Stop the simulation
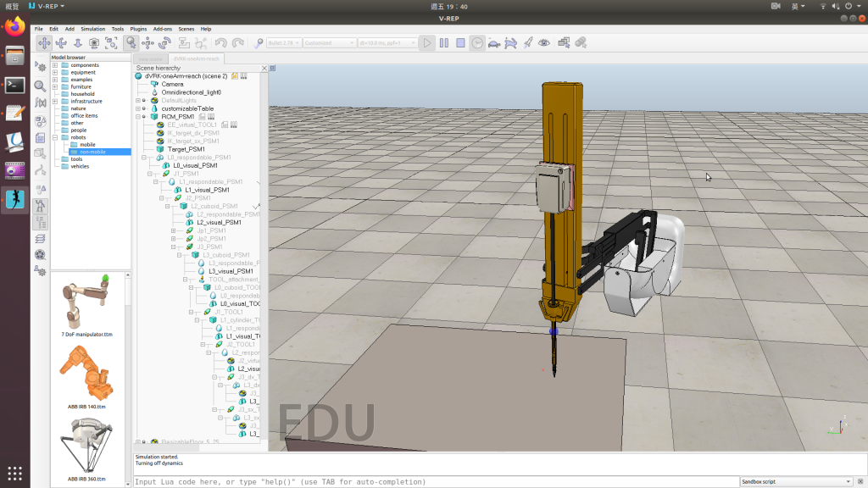Screen dimensions: 868x488 (460, 42)
